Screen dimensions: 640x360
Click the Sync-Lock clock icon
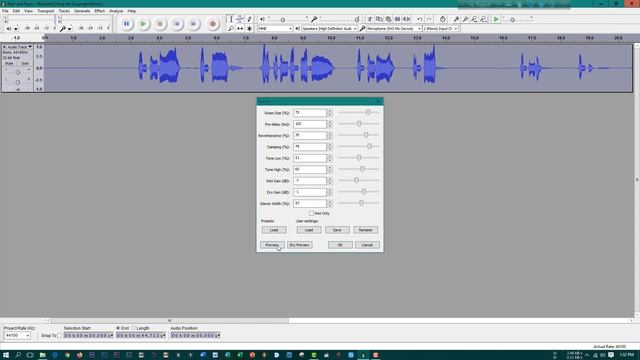pyautogui.click(x=442, y=19)
